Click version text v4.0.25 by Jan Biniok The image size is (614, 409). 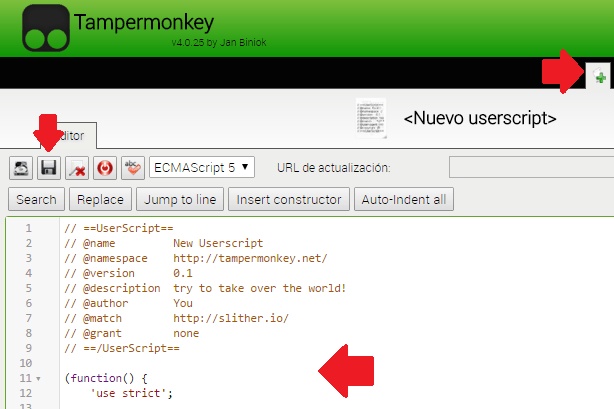coord(219,42)
